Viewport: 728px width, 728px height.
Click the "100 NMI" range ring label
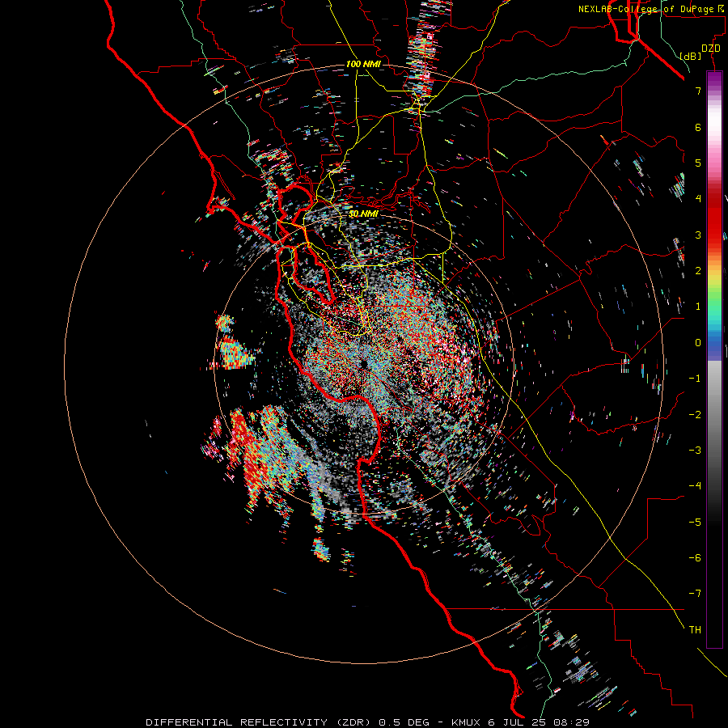pyautogui.click(x=363, y=64)
